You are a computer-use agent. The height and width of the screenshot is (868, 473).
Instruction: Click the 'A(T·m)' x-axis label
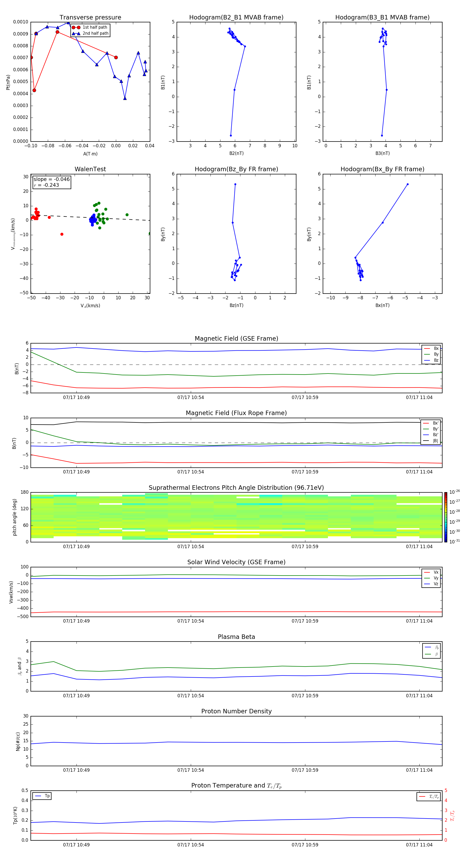[90, 154]
